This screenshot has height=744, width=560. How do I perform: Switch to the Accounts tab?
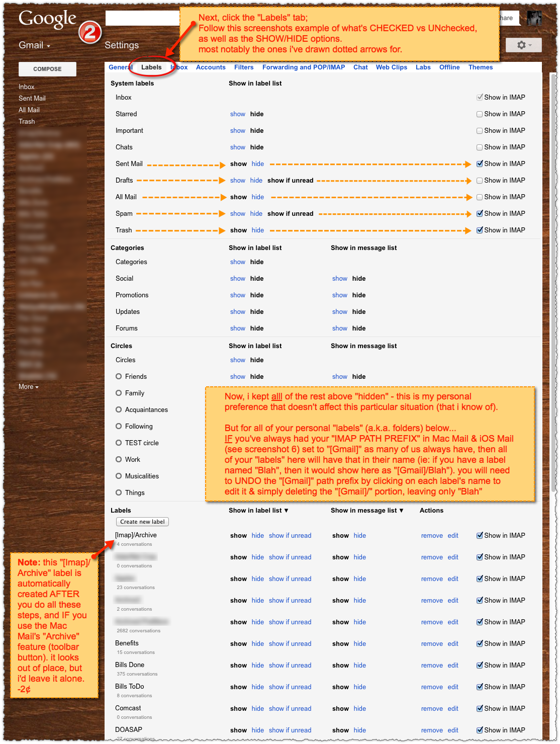(211, 67)
